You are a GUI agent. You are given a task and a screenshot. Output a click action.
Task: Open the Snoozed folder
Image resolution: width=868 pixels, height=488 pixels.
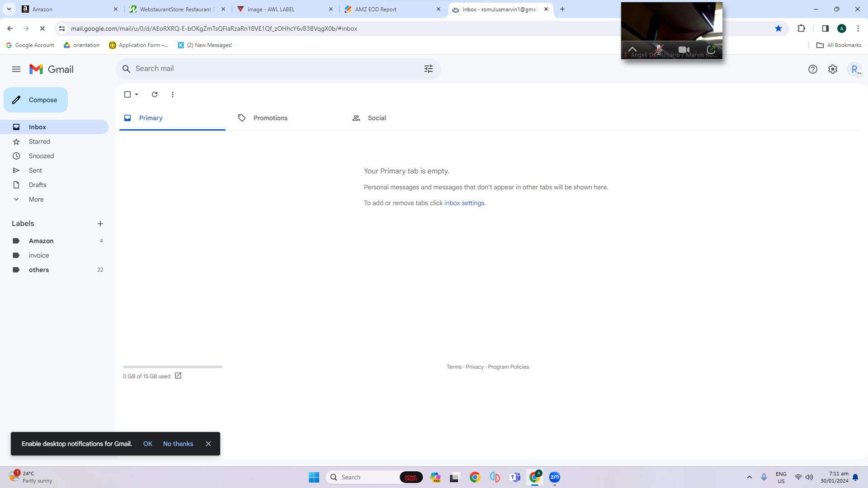point(54,156)
